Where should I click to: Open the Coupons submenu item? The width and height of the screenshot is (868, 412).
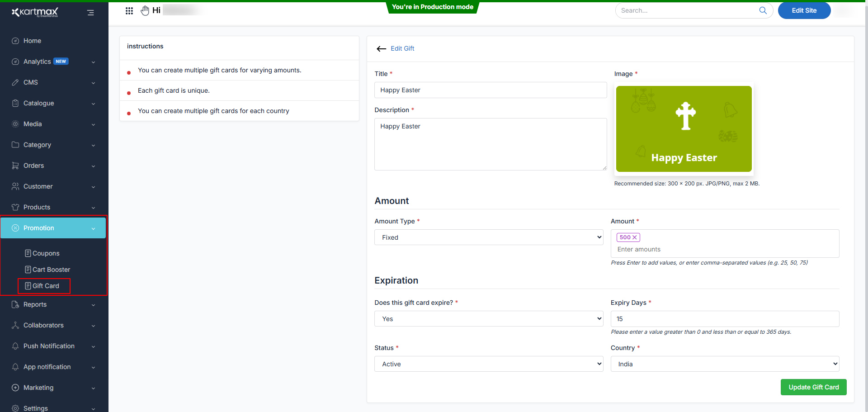click(46, 253)
